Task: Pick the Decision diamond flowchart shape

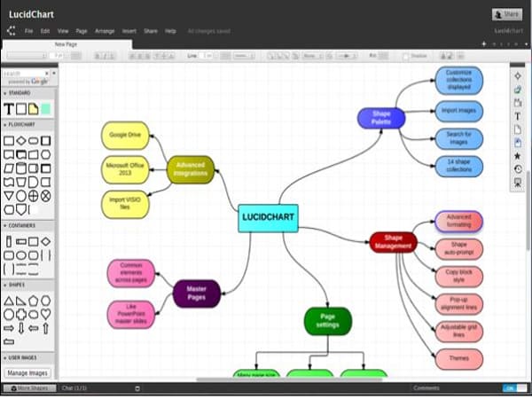Action: (x=21, y=140)
